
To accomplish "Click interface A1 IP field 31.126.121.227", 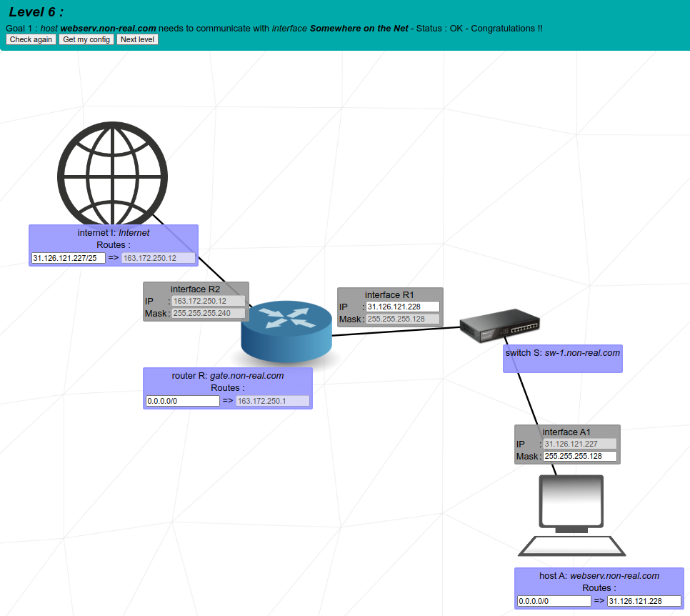I will (580, 444).
